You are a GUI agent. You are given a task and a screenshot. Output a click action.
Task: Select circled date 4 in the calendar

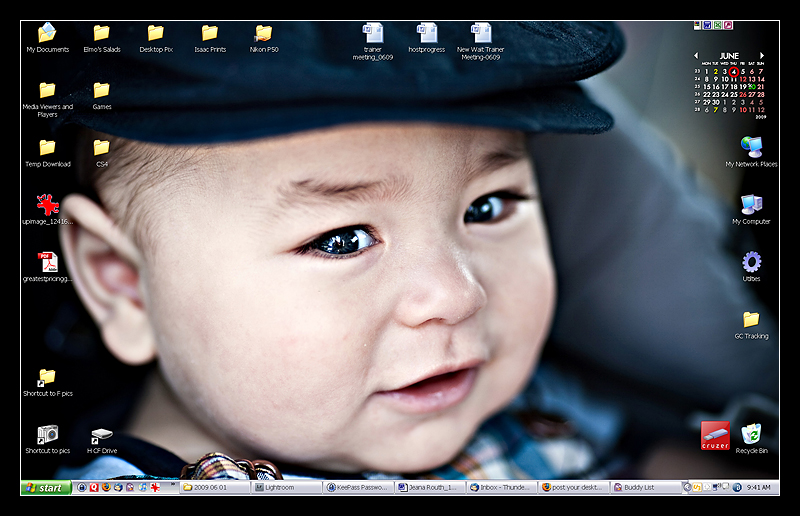pos(733,72)
